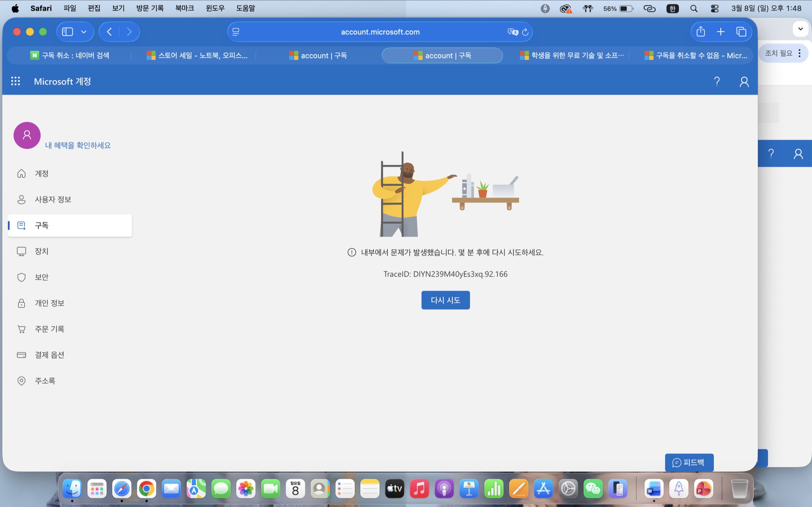
Task: Open 보안 in the sidebar
Action: tap(70, 277)
